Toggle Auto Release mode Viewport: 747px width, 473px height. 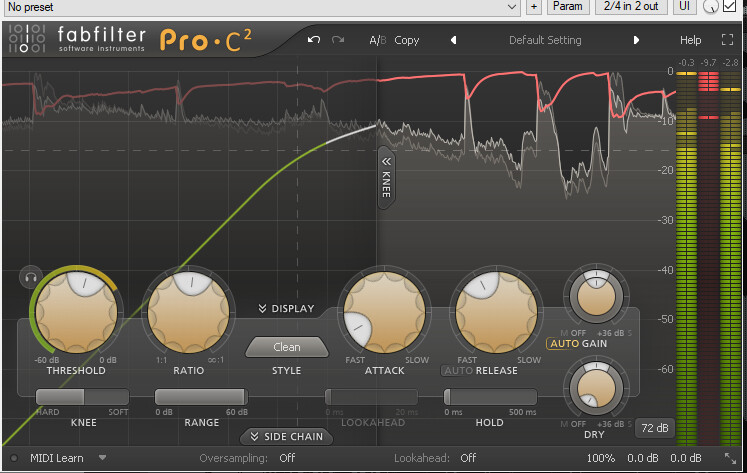(458, 371)
